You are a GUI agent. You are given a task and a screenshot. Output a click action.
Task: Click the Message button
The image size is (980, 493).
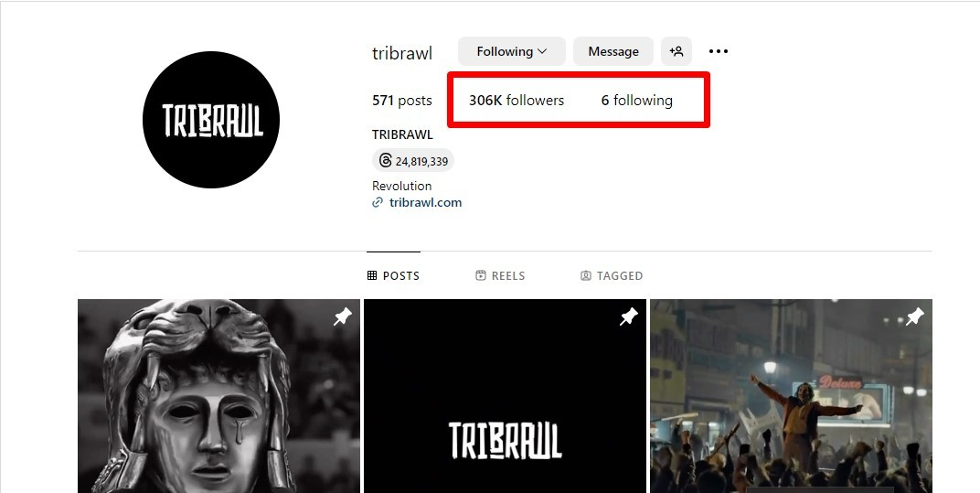pos(613,51)
